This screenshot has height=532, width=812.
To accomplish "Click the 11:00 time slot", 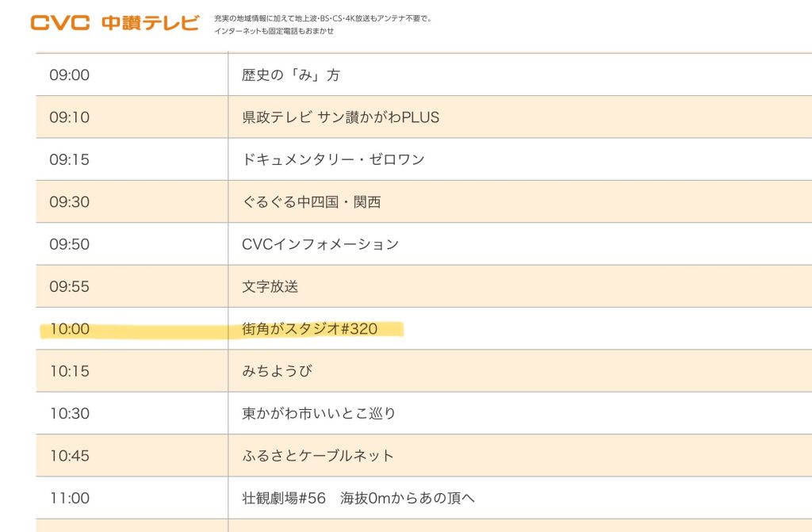I will click(70, 498).
